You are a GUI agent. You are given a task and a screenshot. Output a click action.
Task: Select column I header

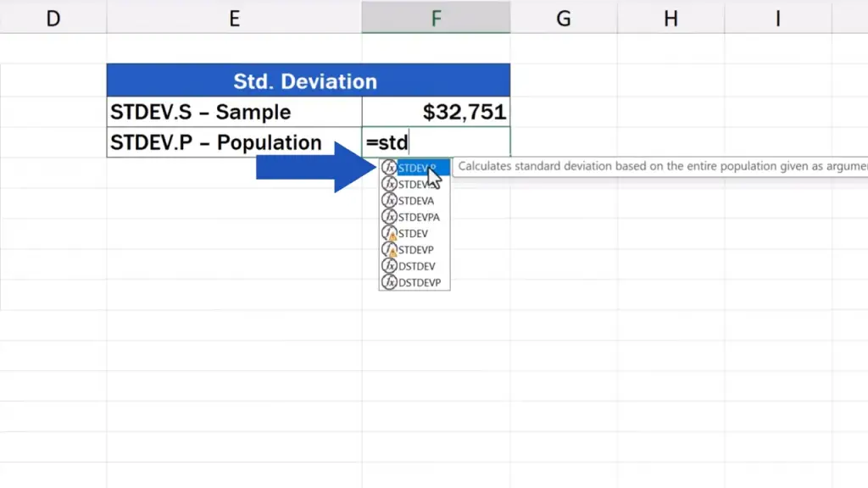[777, 18]
